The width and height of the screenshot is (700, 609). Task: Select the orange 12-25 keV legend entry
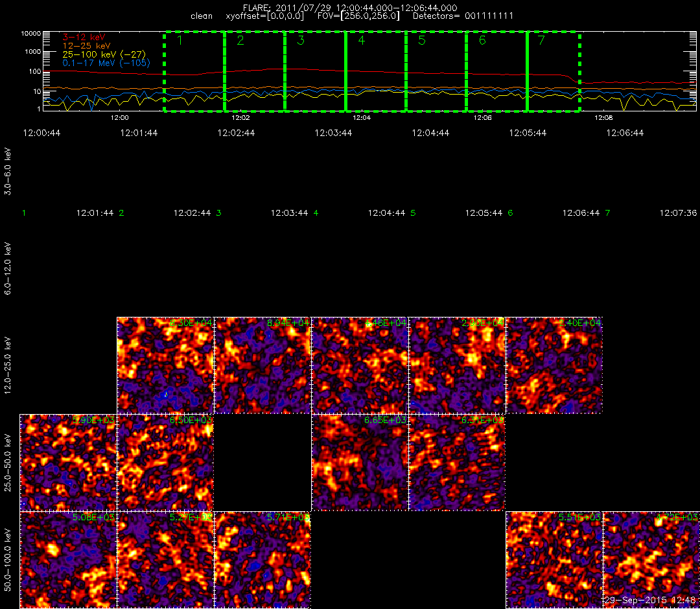click(87, 46)
